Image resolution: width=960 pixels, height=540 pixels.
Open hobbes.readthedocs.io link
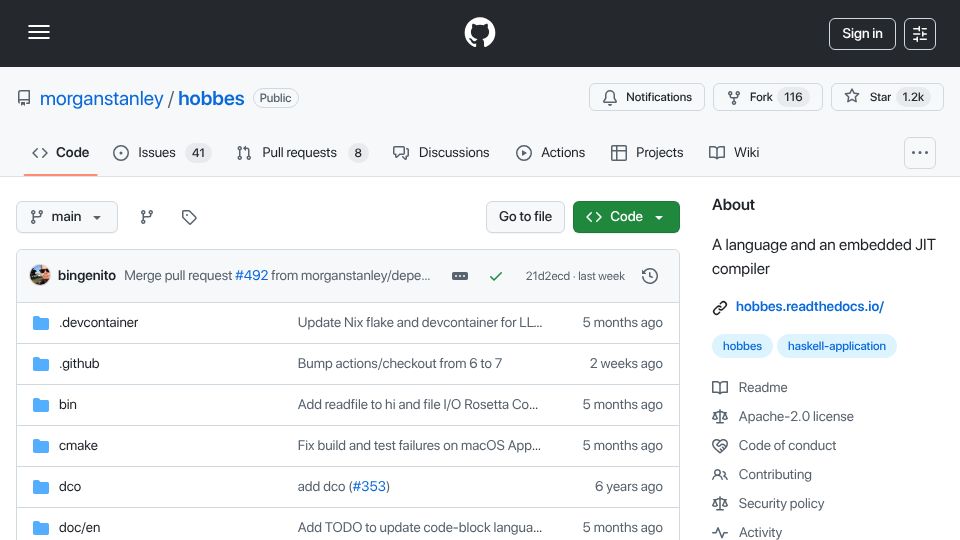(x=809, y=307)
